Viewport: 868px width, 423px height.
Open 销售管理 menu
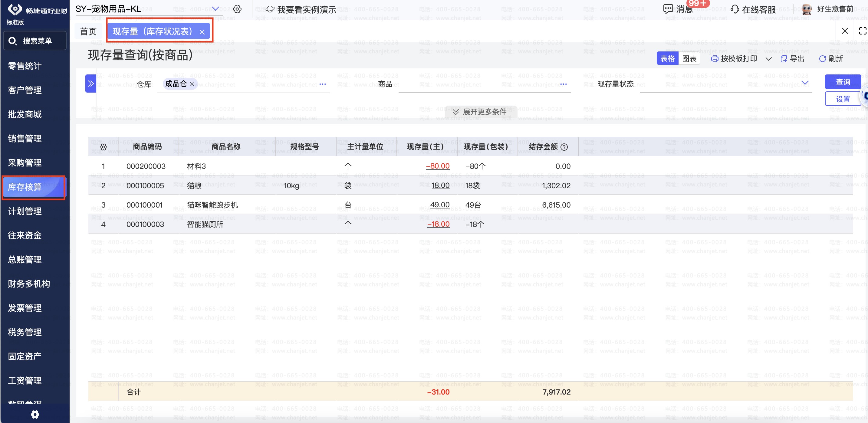coord(25,139)
